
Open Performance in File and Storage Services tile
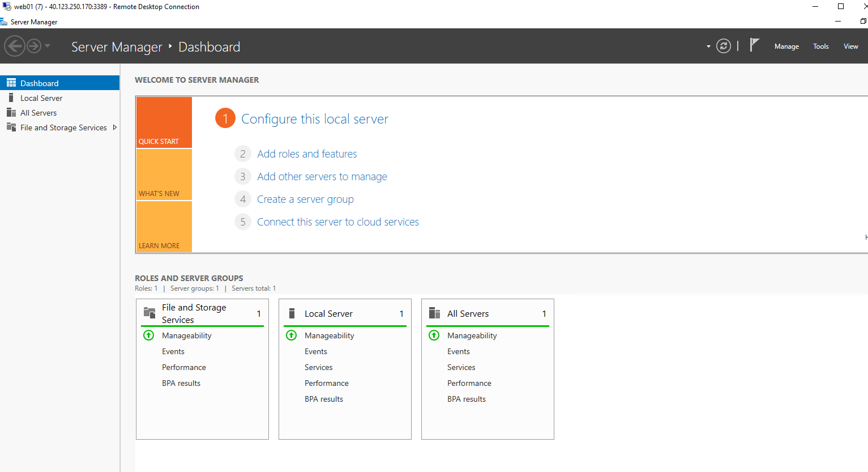point(184,367)
